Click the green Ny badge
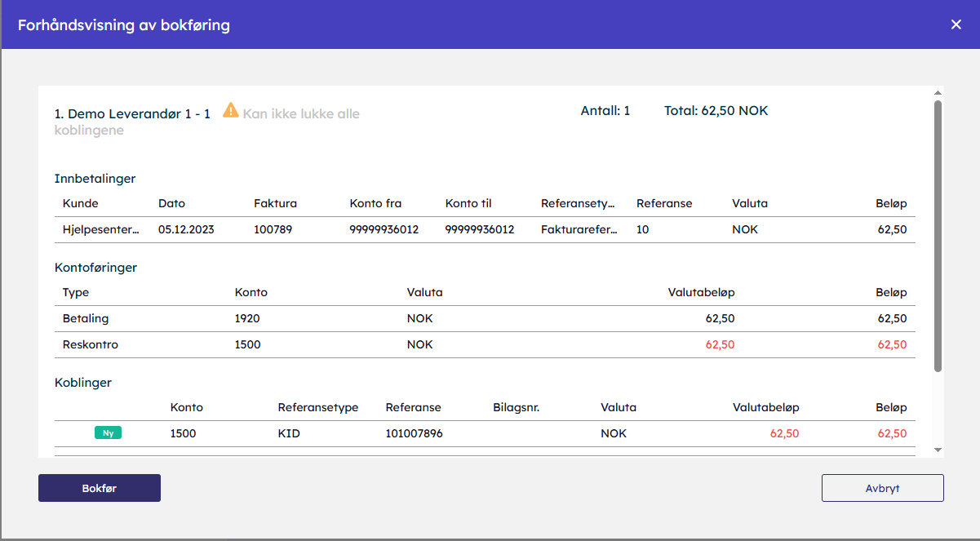This screenshot has height=541, width=980. pos(108,433)
